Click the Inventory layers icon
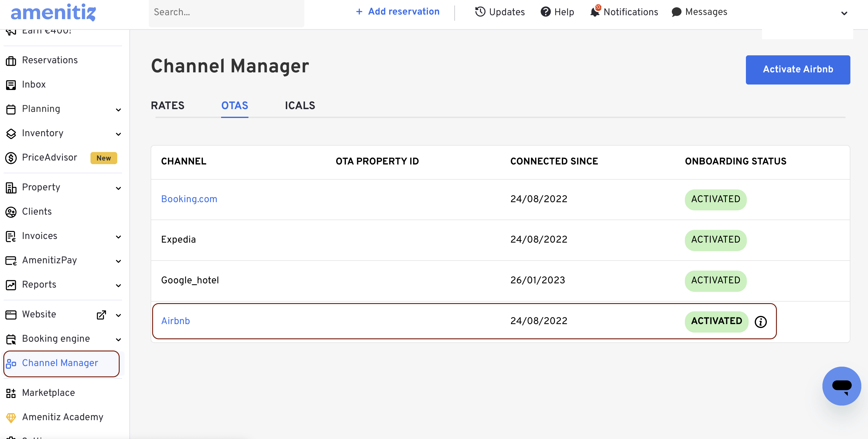The image size is (868, 439). pyautogui.click(x=11, y=133)
